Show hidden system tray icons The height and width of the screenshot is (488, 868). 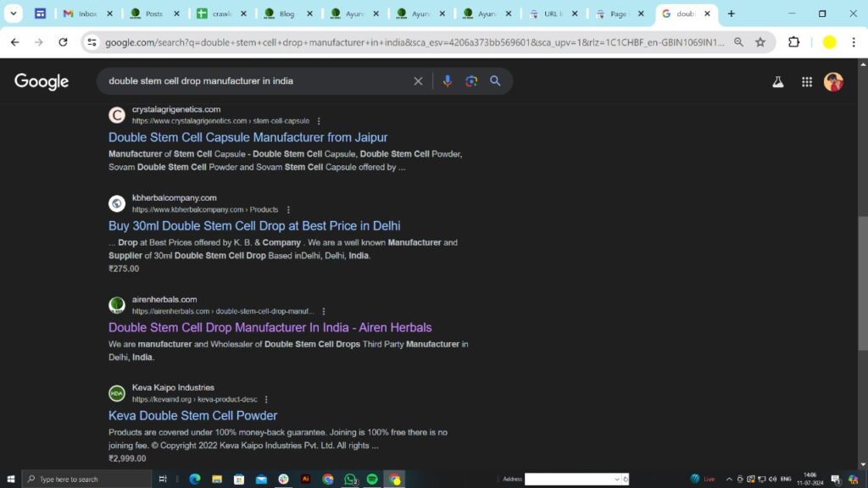729,480
